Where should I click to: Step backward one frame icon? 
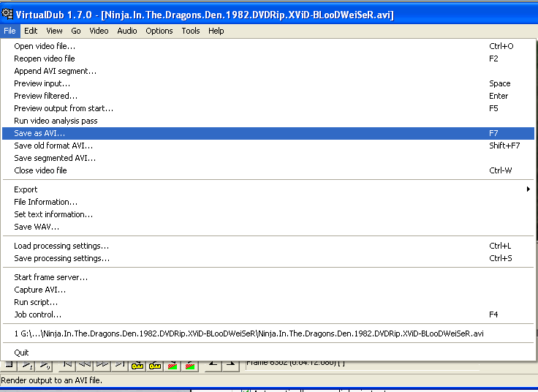pos(85,366)
